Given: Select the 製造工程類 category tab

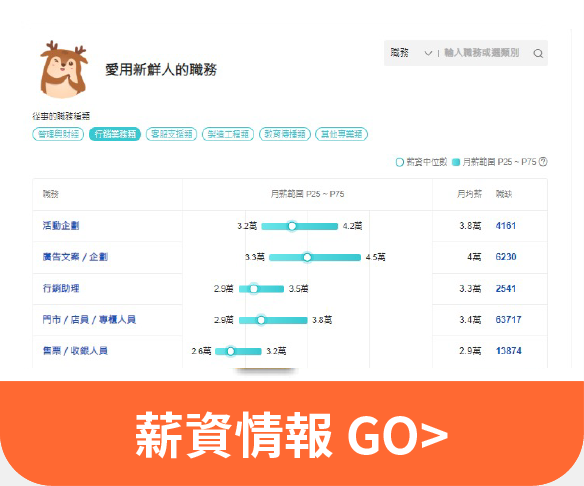Looking at the screenshot, I should tap(228, 134).
